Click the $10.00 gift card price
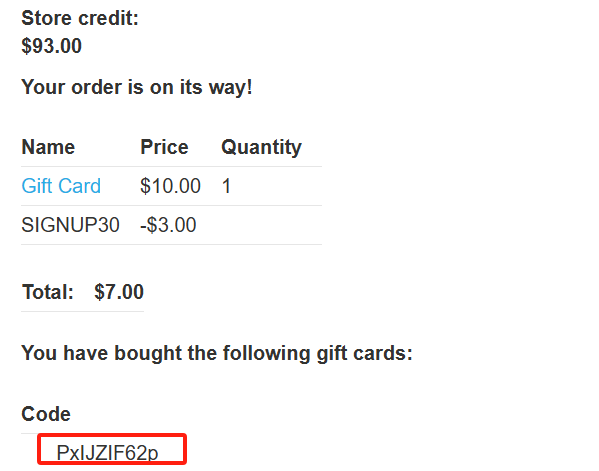This screenshot has width=599, height=471. 170,186
